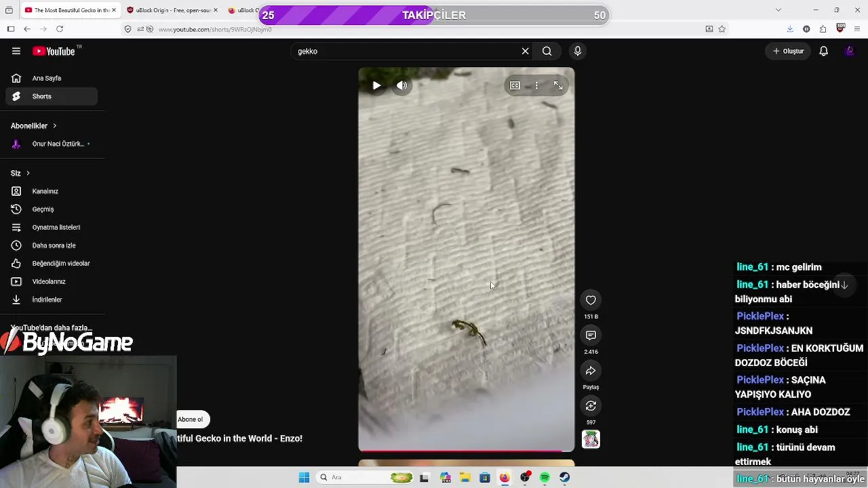The image size is (868, 488).
Task: Open the tracking protection shield icon
Action: pos(127,29)
